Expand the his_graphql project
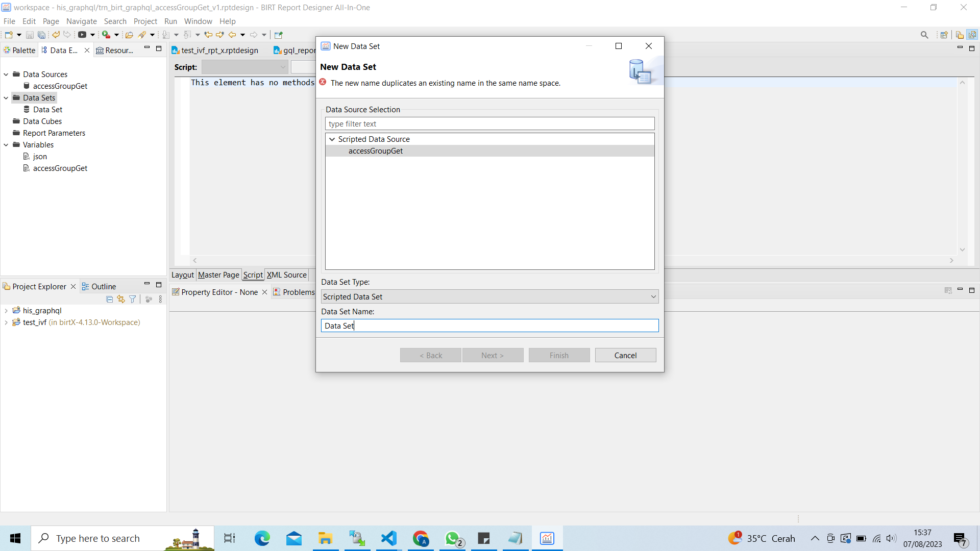The image size is (980, 551). click(x=6, y=311)
